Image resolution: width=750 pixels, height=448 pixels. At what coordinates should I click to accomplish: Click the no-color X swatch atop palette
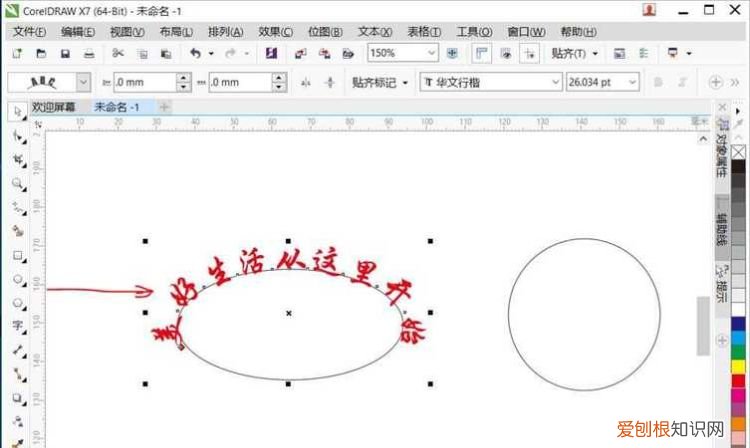coord(738,152)
